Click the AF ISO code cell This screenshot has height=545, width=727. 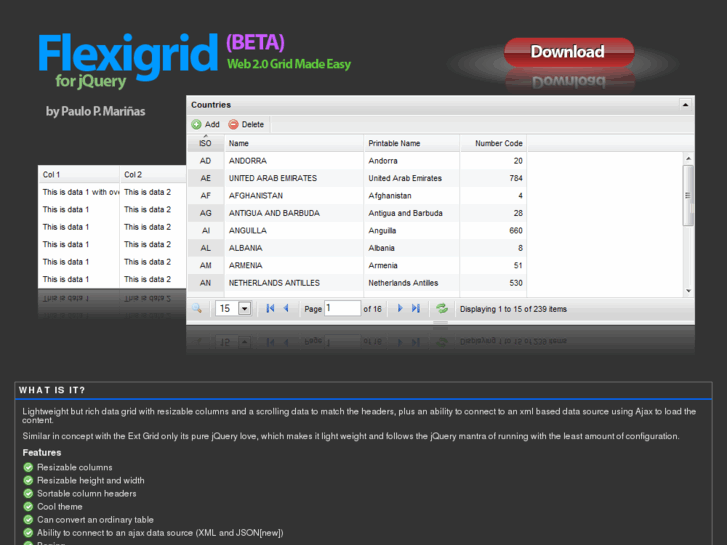[x=205, y=196]
